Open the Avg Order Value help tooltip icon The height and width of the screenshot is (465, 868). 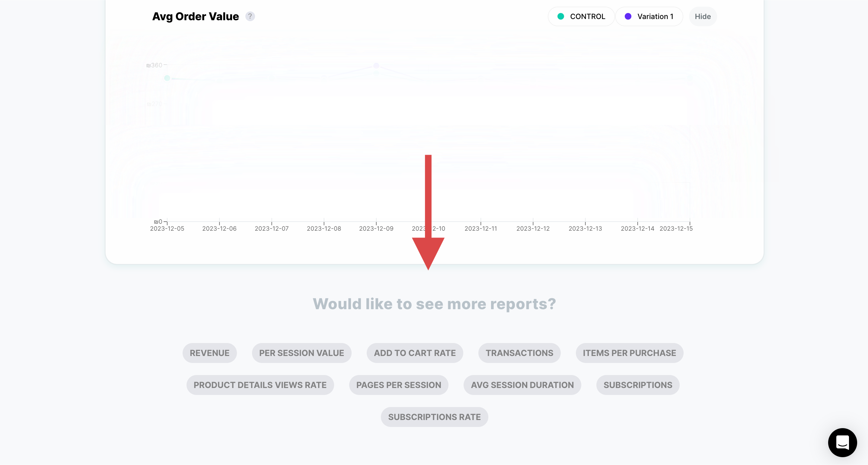250,16
